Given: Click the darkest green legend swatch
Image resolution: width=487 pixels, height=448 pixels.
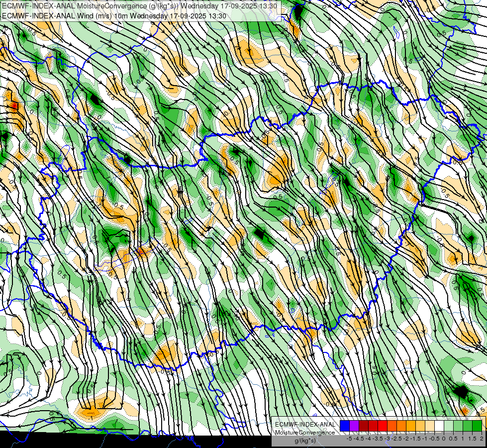Looking at the screenshot, I should tap(477, 426).
